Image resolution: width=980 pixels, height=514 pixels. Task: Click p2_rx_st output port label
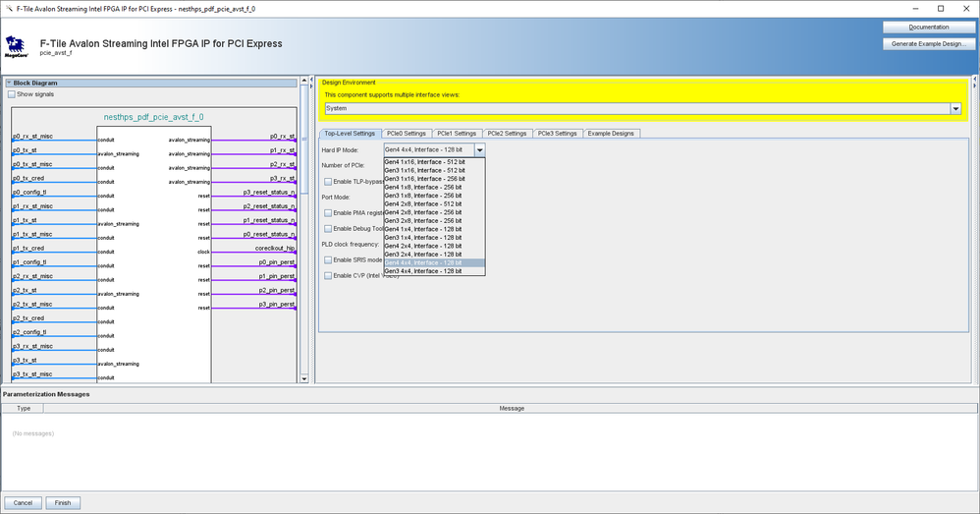pos(283,164)
